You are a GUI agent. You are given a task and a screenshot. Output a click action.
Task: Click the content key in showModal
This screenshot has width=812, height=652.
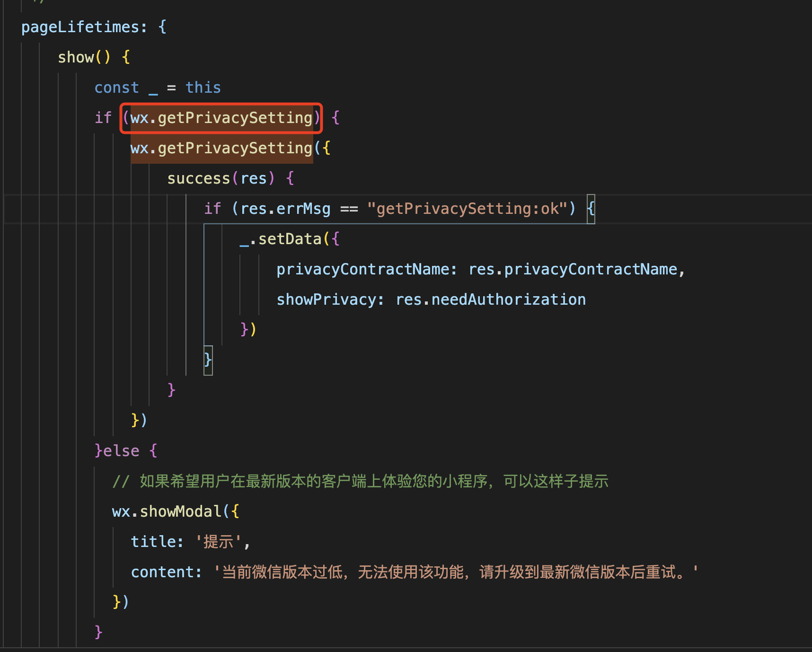162,572
